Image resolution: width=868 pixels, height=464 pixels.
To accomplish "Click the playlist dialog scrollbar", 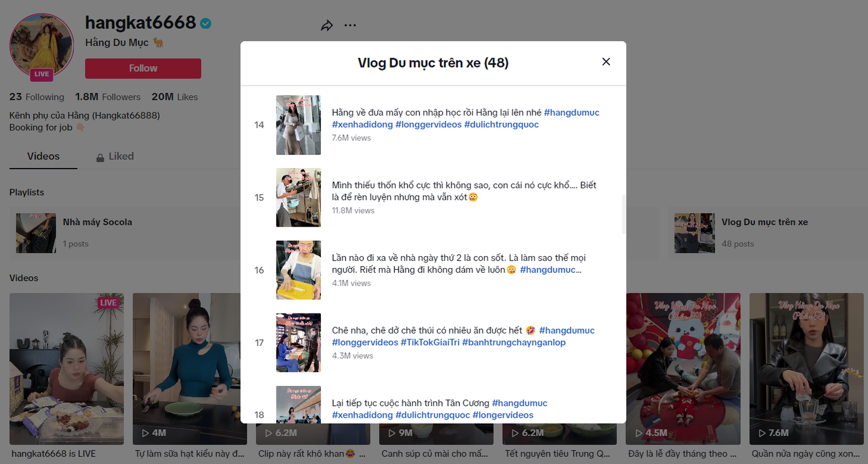I will click(x=623, y=214).
